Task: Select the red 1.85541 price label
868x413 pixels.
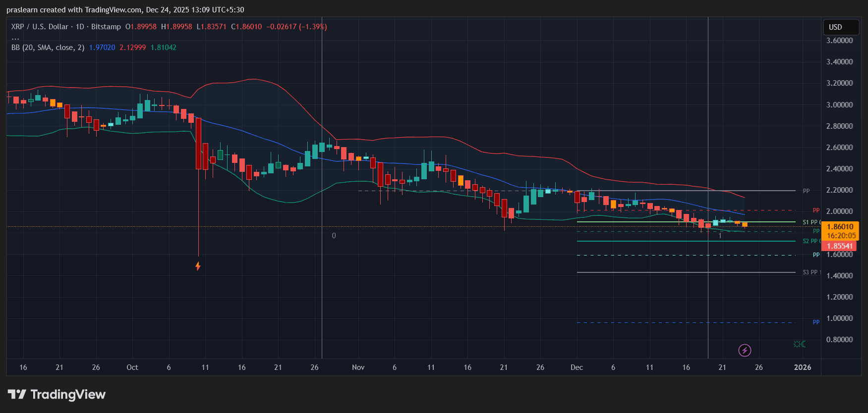Action: coord(839,246)
